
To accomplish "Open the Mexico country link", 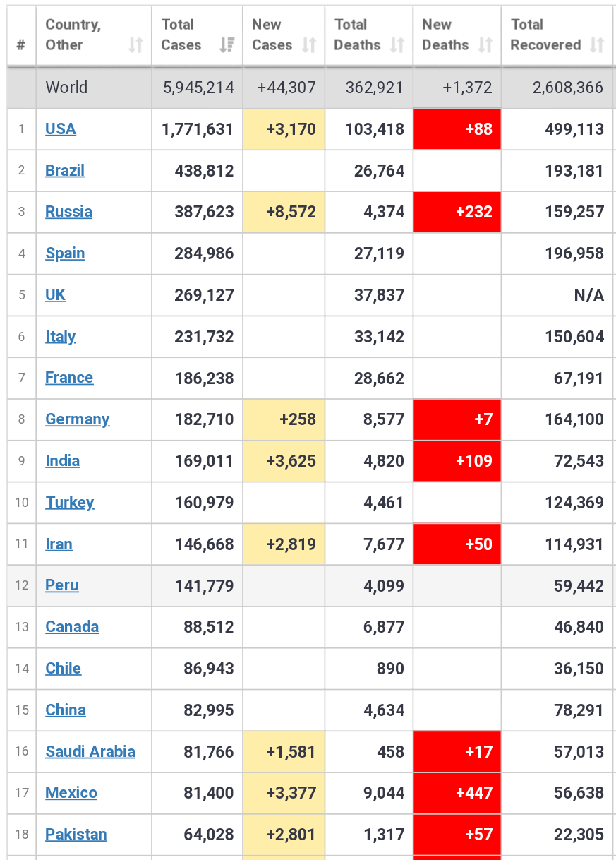I will (71, 793).
